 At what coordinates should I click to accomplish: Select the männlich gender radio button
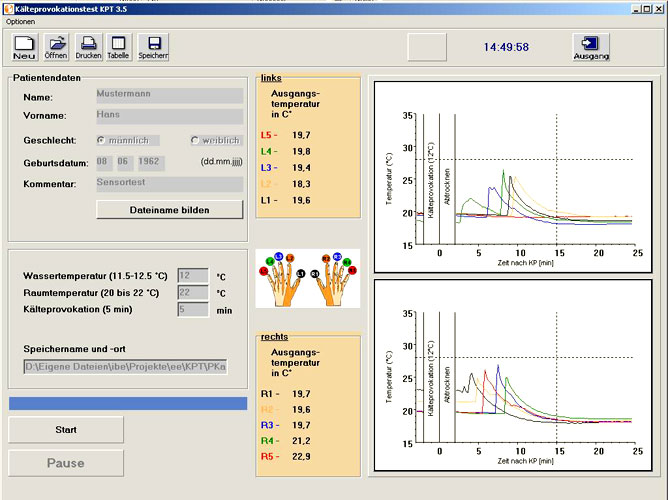[100, 140]
